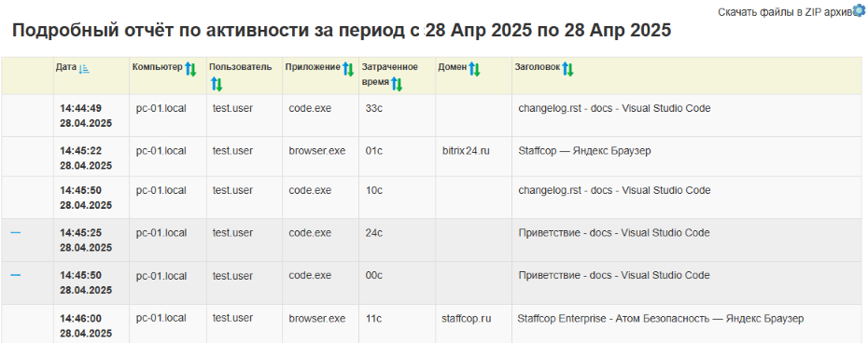Click browser.exe in the 14:45:22 row
Screen dimensions: 868x343
317,150
